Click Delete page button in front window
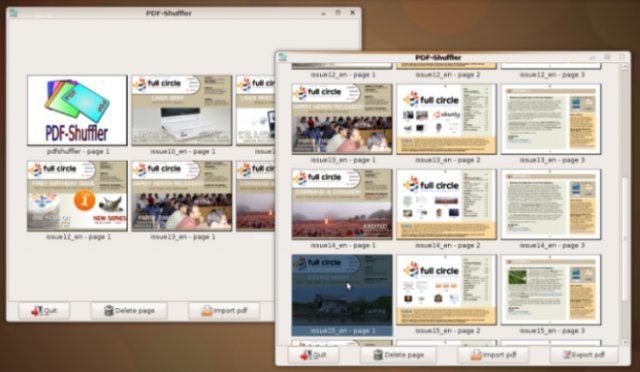 (x=398, y=355)
